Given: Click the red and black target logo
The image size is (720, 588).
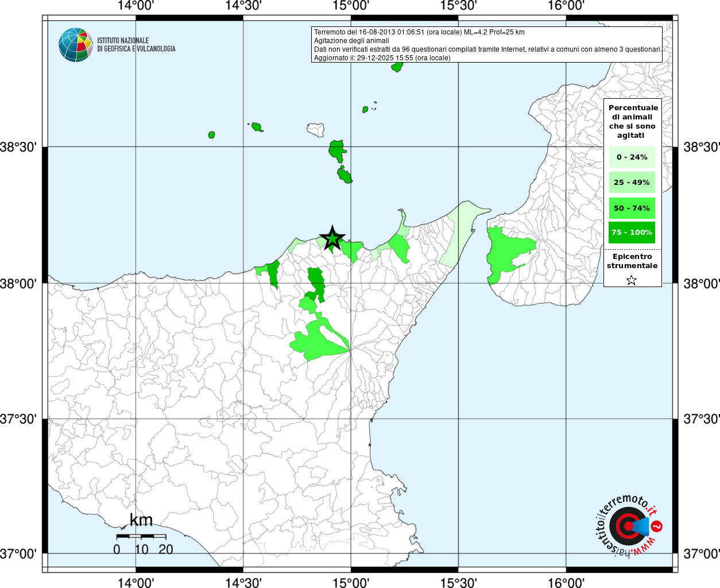Looking at the screenshot, I should 627,527.
